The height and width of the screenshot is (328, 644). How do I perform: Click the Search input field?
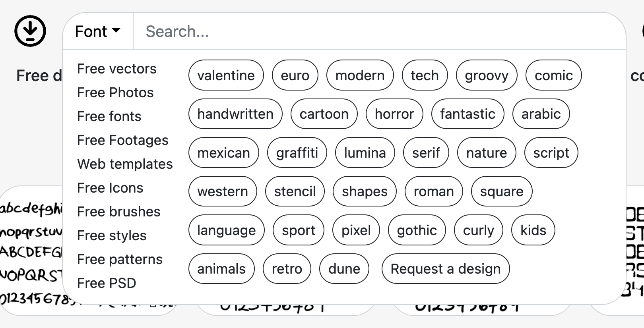pos(378,31)
